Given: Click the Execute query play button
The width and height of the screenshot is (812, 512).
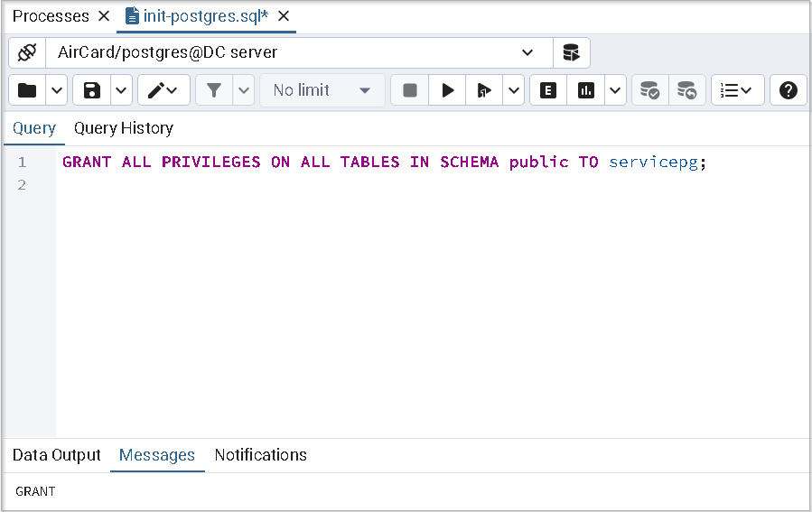Looking at the screenshot, I should [447, 90].
